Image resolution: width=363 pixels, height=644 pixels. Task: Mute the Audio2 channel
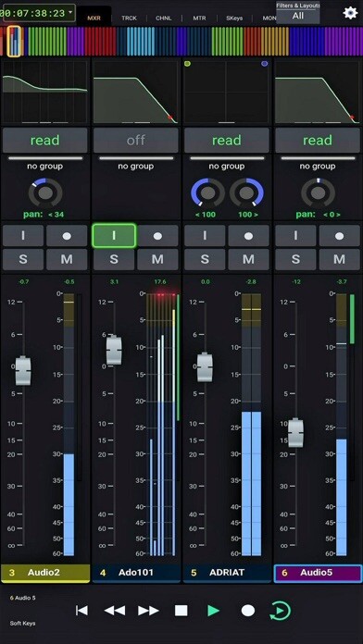coord(67,259)
